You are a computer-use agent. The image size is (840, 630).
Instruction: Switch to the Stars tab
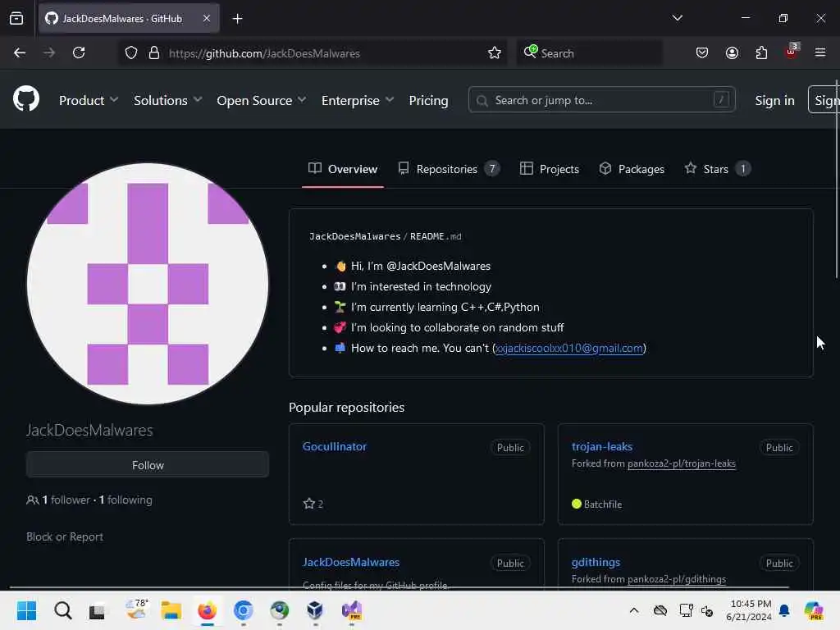717,169
